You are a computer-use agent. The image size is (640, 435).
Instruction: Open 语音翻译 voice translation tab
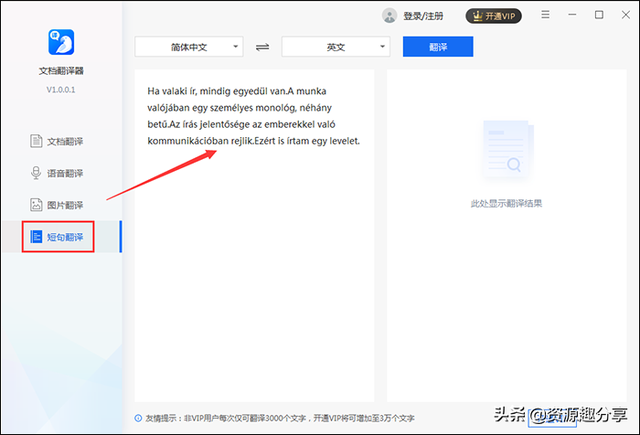pyautogui.click(x=57, y=173)
